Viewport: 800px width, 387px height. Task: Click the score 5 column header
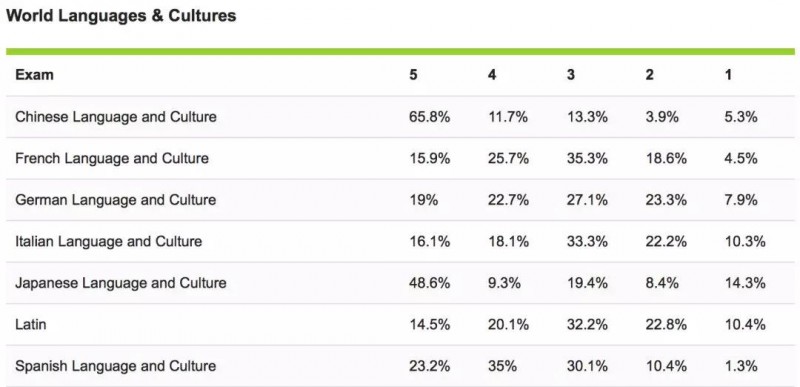click(413, 75)
